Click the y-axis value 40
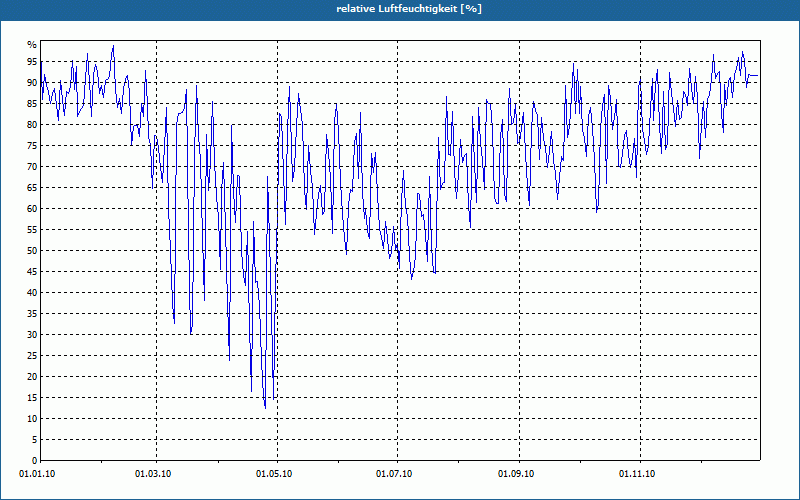Image resolution: width=800 pixels, height=500 pixels. point(32,292)
